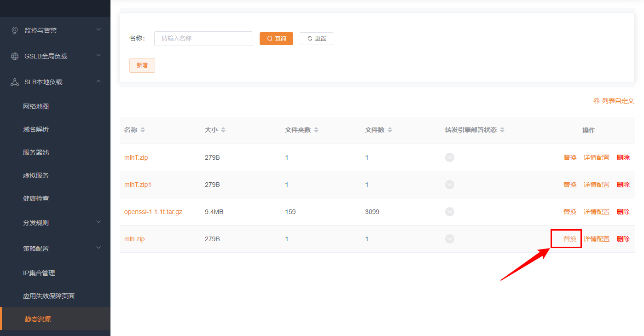Image resolution: width=644 pixels, height=336 pixels.
Task: Click the 新增 button to add resource
Action: tap(142, 65)
